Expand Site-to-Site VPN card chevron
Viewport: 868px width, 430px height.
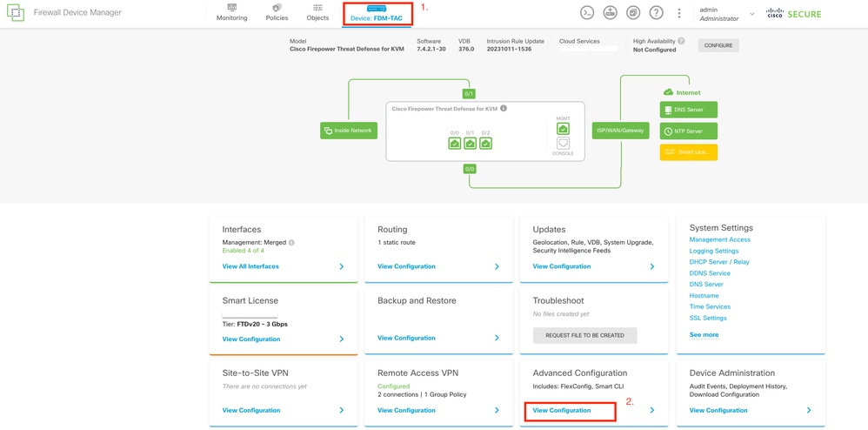(341, 411)
